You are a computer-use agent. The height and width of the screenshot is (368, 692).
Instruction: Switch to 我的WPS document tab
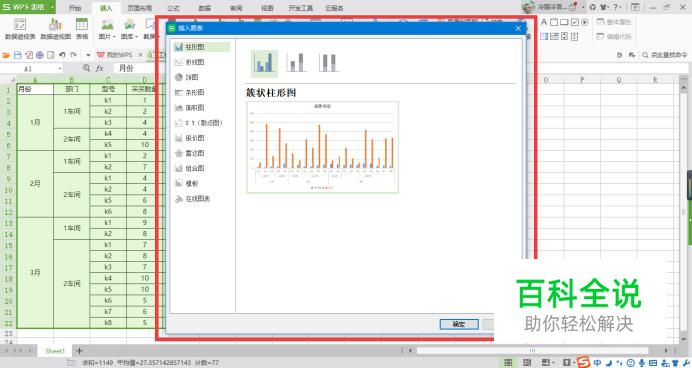pyautogui.click(x=115, y=55)
